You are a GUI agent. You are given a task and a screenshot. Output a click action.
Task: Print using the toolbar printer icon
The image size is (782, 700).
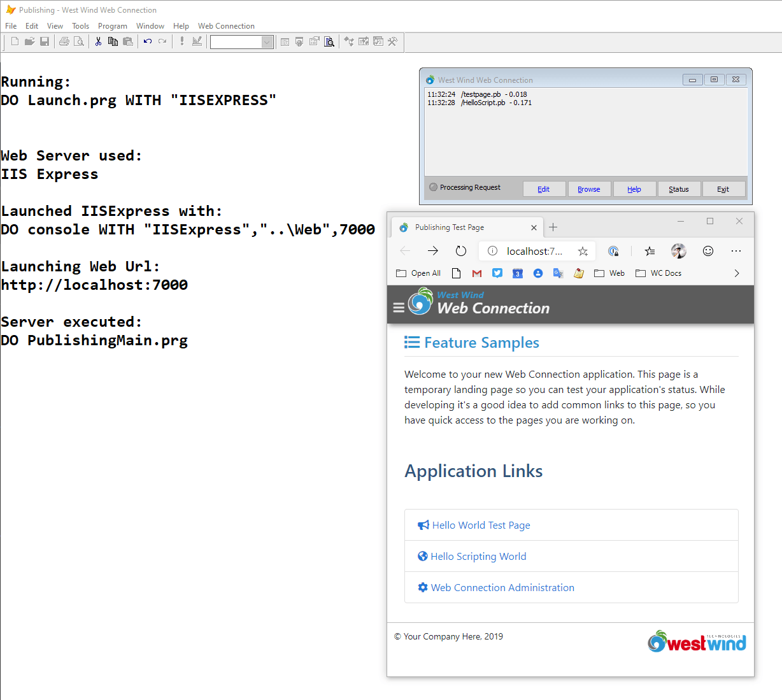tap(64, 41)
